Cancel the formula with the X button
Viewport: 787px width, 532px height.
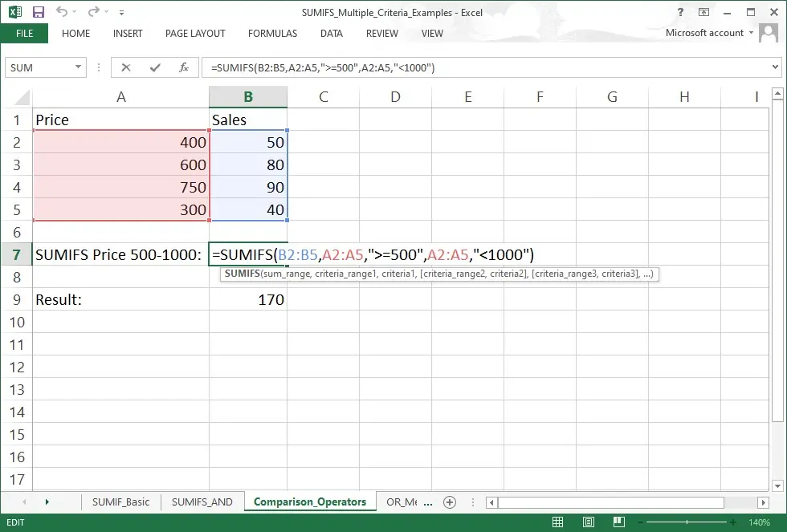coord(126,67)
